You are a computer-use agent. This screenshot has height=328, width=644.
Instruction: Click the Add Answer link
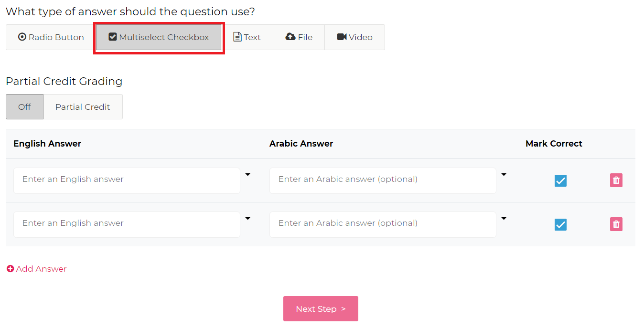41,269
